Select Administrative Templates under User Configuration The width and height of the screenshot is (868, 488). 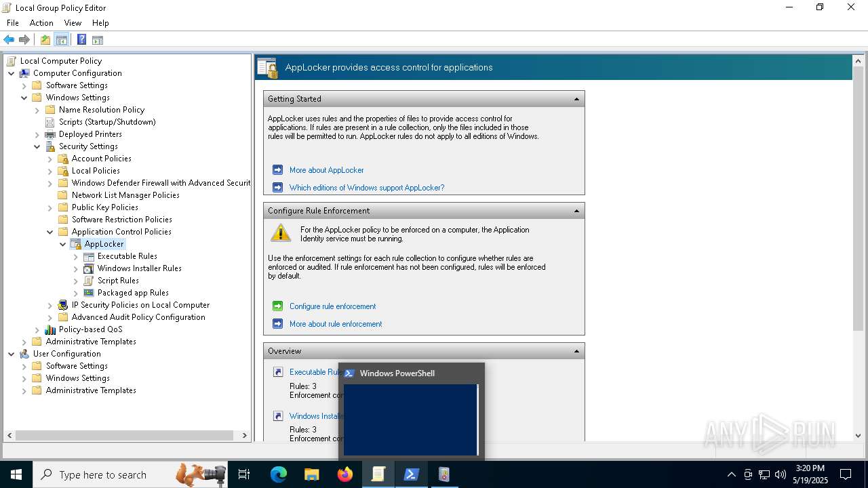(x=91, y=390)
